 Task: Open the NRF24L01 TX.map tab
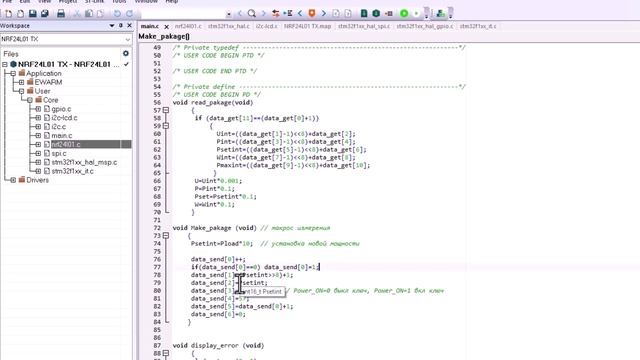coord(307,26)
